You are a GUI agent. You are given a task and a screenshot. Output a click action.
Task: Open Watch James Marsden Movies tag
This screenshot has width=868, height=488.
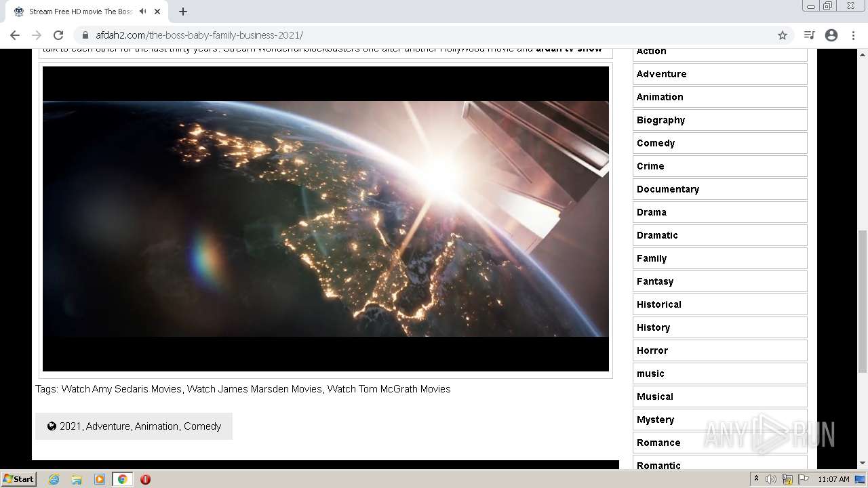pyautogui.click(x=254, y=389)
